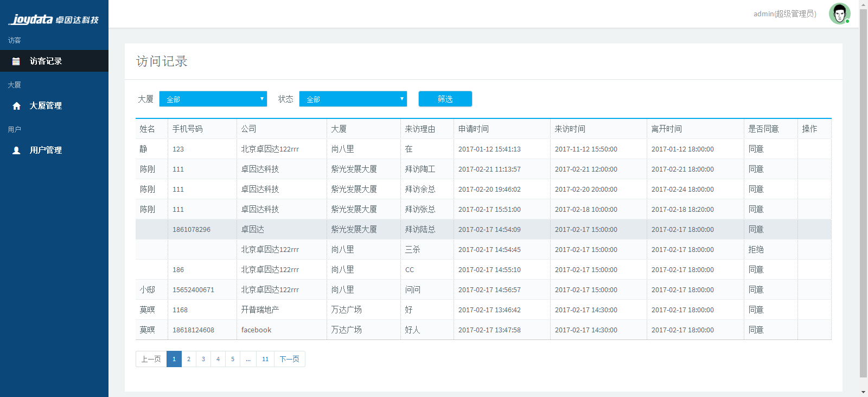Go to pagination page 5
Screen dimensions: 868x397
pos(233,359)
